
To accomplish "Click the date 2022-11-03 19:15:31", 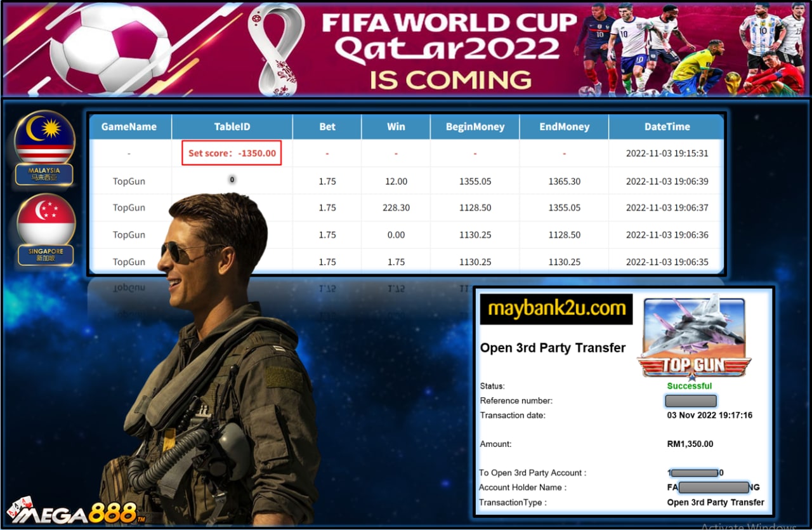I will pyautogui.click(x=667, y=154).
